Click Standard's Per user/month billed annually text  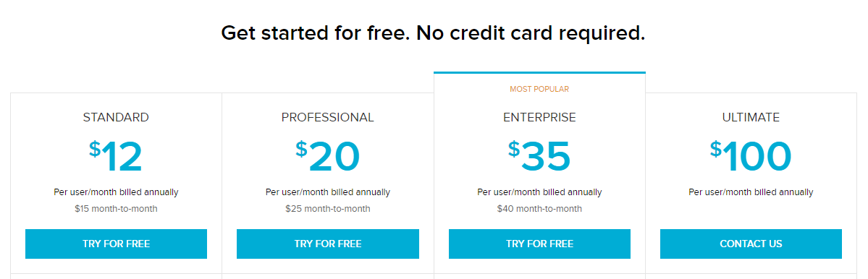coord(117,192)
